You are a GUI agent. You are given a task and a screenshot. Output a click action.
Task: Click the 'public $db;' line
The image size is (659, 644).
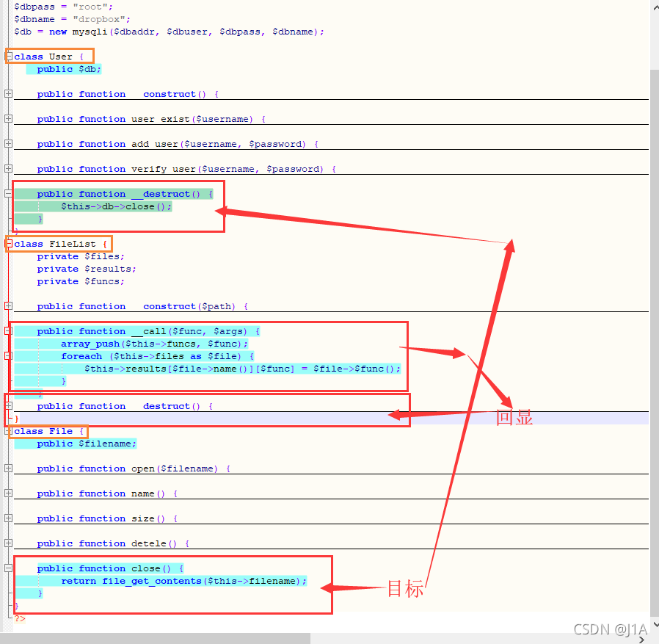coord(69,69)
